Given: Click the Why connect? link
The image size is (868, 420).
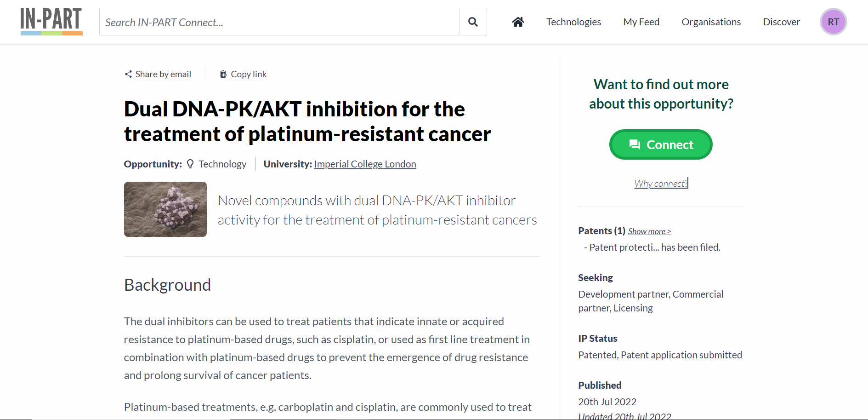Looking at the screenshot, I should coord(661,184).
